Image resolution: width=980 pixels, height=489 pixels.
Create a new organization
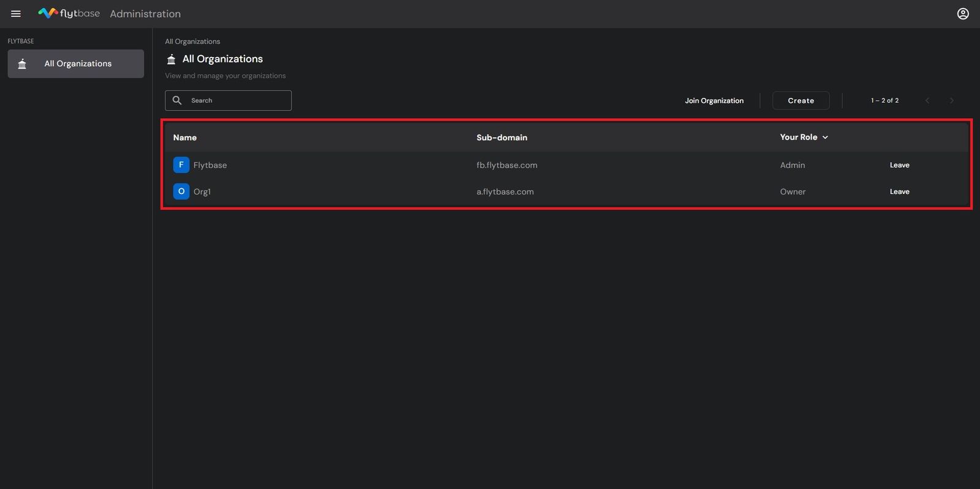[x=801, y=100]
